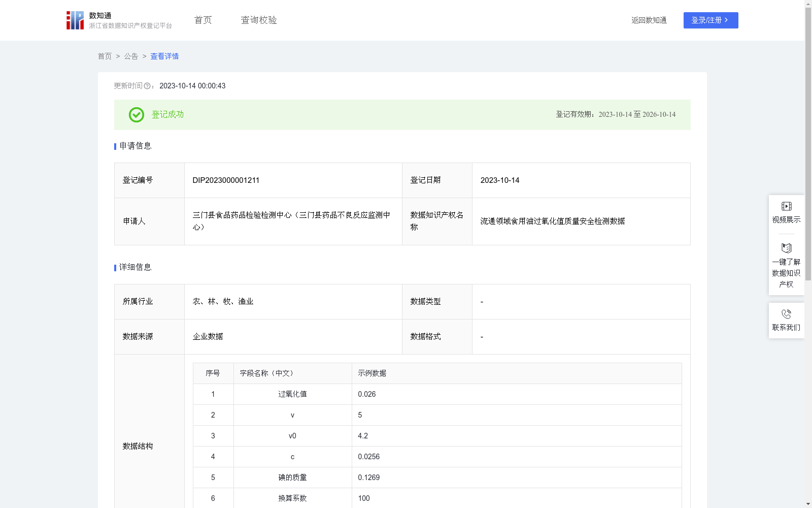The width and height of the screenshot is (812, 508).
Task: Click the scrollbar down arrow
Action: [808, 504]
